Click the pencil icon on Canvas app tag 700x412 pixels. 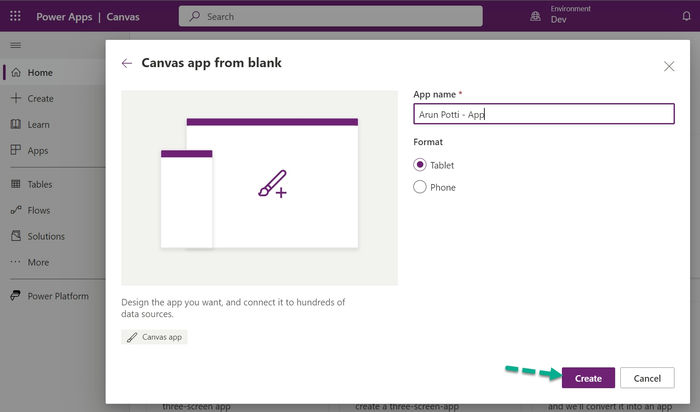click(x=132, y=337)
